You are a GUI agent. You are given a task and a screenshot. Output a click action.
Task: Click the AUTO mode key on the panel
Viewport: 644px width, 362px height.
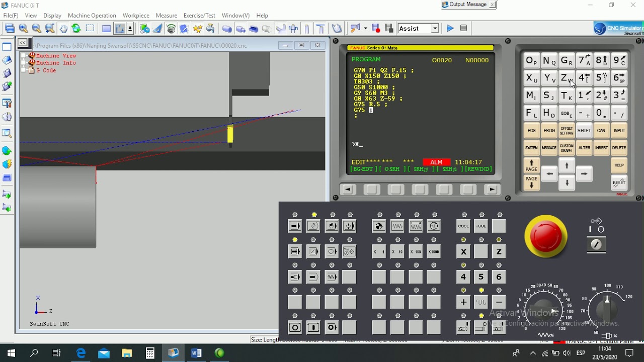(295, 226)
